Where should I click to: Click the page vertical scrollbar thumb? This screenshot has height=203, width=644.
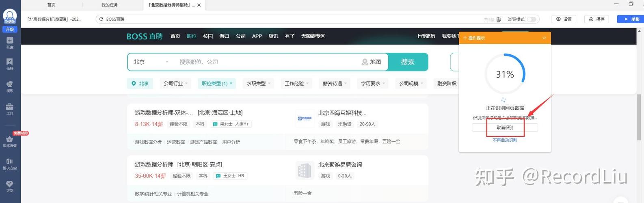click(639, 117)
